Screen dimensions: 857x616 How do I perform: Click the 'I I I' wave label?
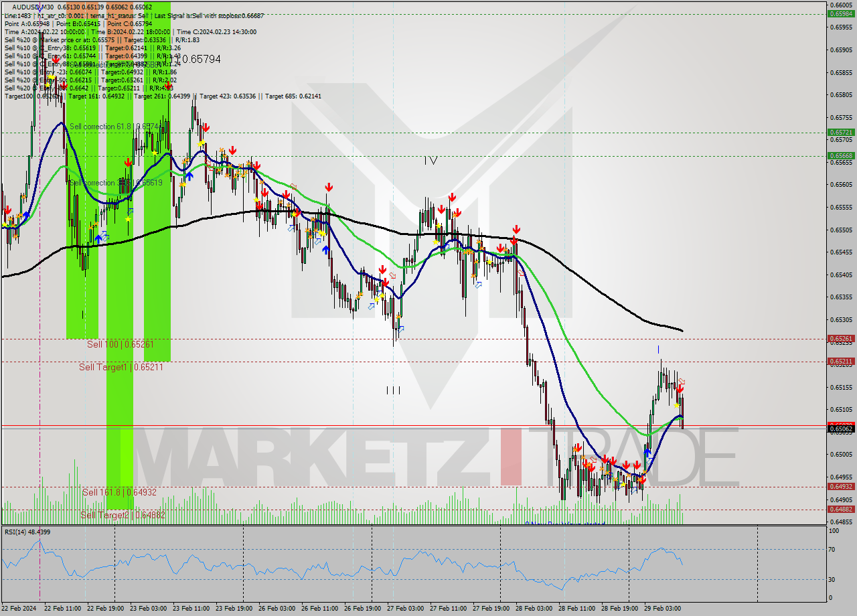pyautogui.click(x=393, y=390)
